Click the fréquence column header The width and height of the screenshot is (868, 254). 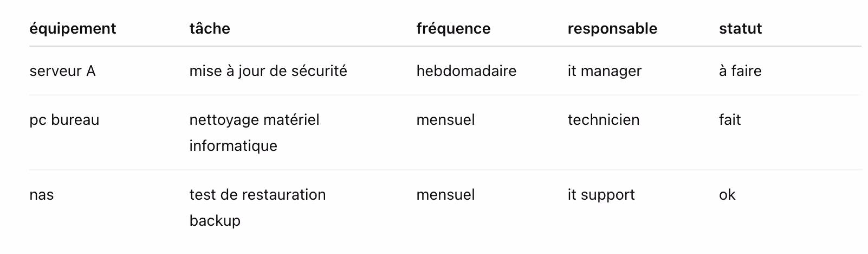point(454,29)
